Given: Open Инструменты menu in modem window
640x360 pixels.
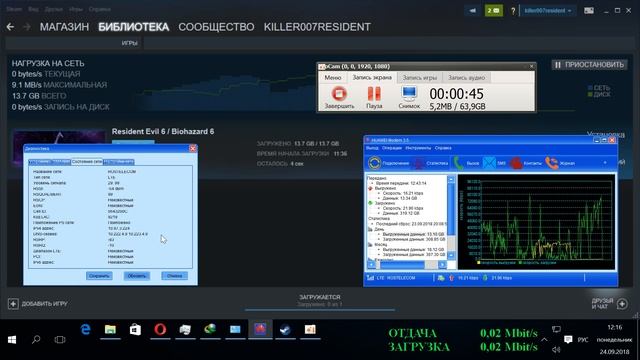Looking at the screenshot, I should 418,148.
